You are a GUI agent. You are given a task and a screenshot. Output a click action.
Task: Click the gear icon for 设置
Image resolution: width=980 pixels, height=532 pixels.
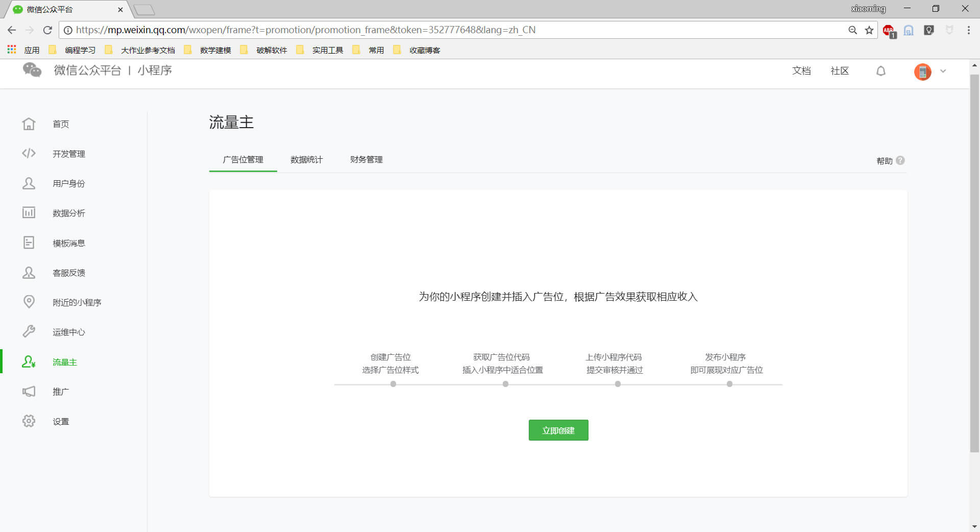[x=29, y=421]
